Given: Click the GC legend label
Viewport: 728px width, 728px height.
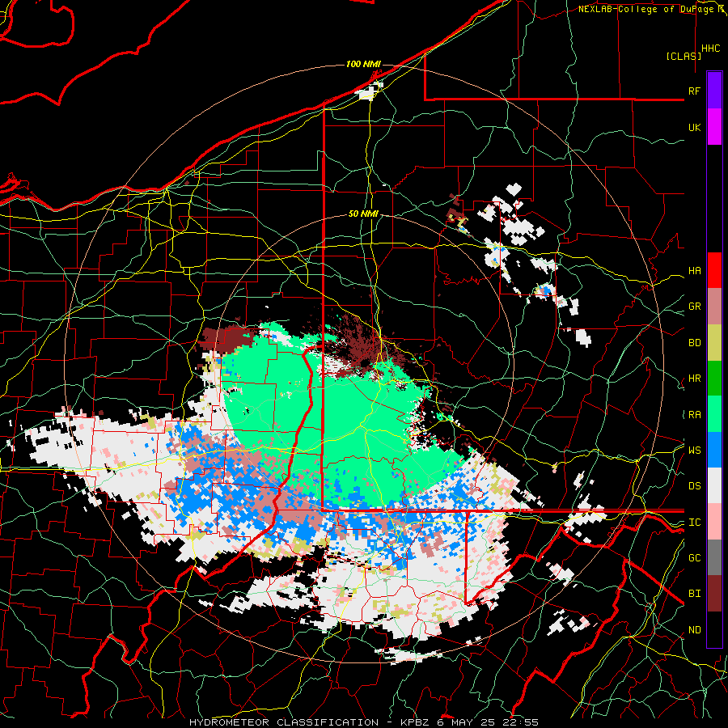Looking at the screenshot, I should click(694, 558).
